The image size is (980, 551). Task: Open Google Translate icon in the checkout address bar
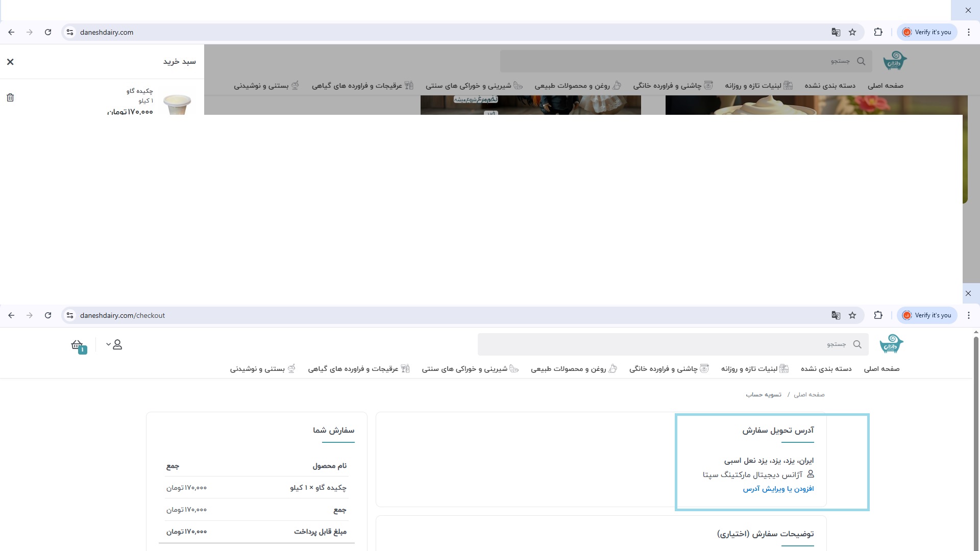836,315
